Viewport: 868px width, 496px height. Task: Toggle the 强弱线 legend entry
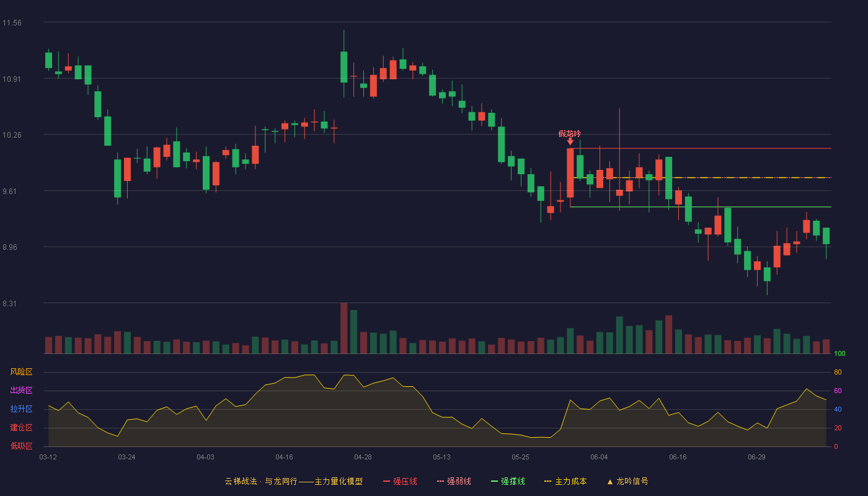point(454,481)
